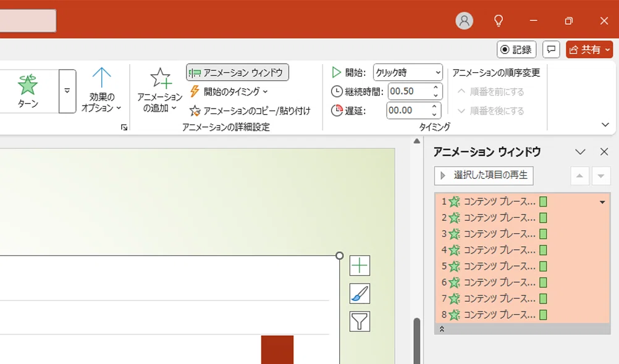Viewport: 619px width, 364px height.
Task: Select animation item 7 コンテンツ プレース
Action: [x=522, y=299]
